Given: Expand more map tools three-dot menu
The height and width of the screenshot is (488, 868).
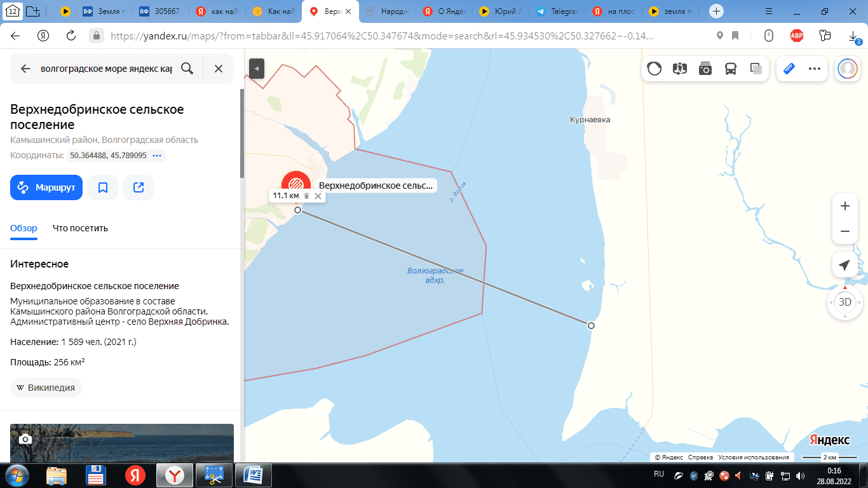Looking at the screenshot, I should (x=815, y=69).
